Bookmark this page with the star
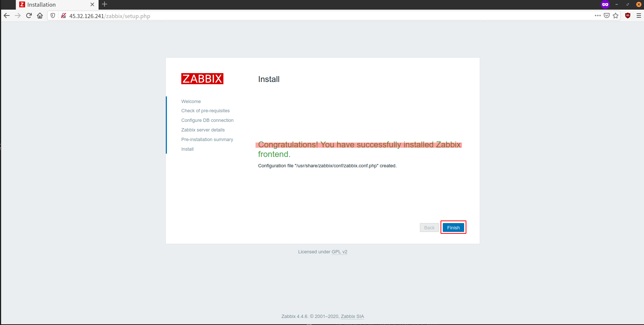This screenshot has height=325, width=644. pos(616,16)
